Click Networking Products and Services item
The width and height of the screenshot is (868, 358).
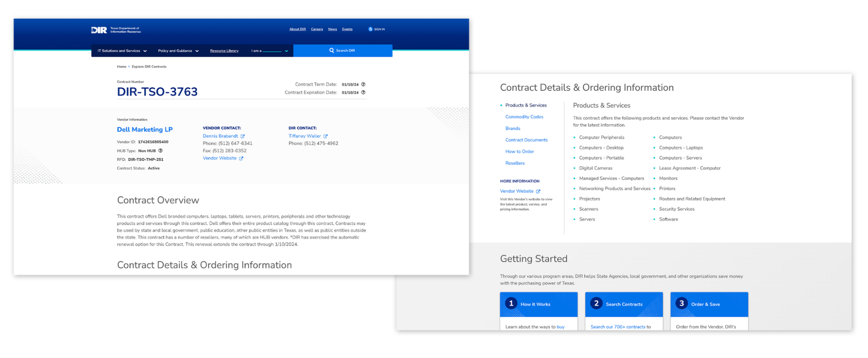[x=615, y=189]
